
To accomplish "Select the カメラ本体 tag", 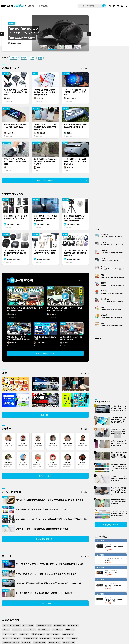I will click(x=14, y=58).
